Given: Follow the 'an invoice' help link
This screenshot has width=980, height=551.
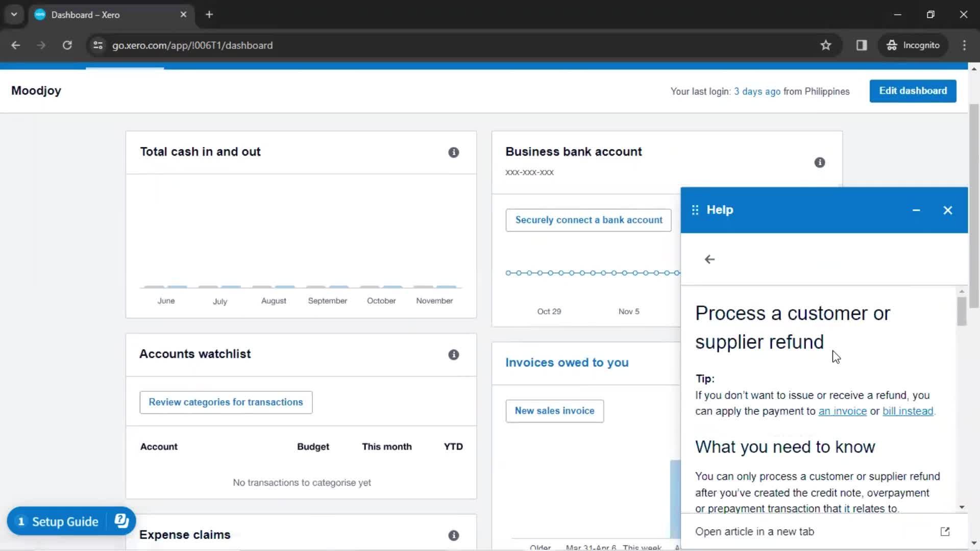Looking at the screenshot, I should click(842, 411).
